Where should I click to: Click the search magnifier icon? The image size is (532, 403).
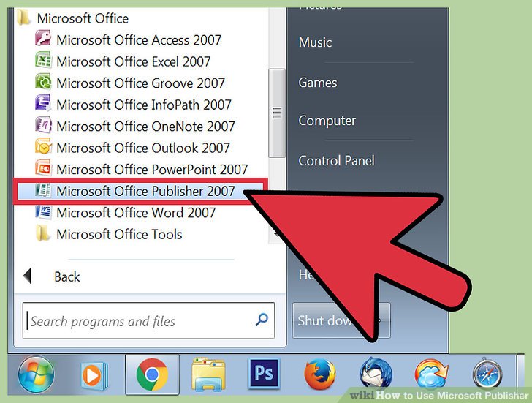tap(262, 320)
